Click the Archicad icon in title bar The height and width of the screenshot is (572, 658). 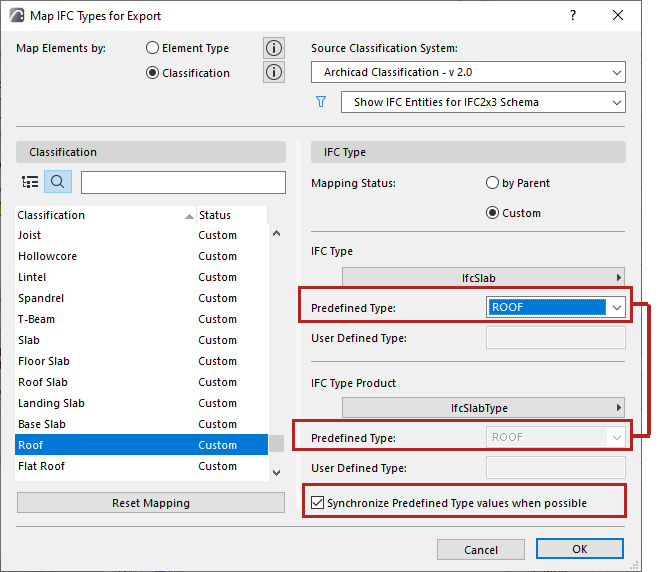pos(16,16)
